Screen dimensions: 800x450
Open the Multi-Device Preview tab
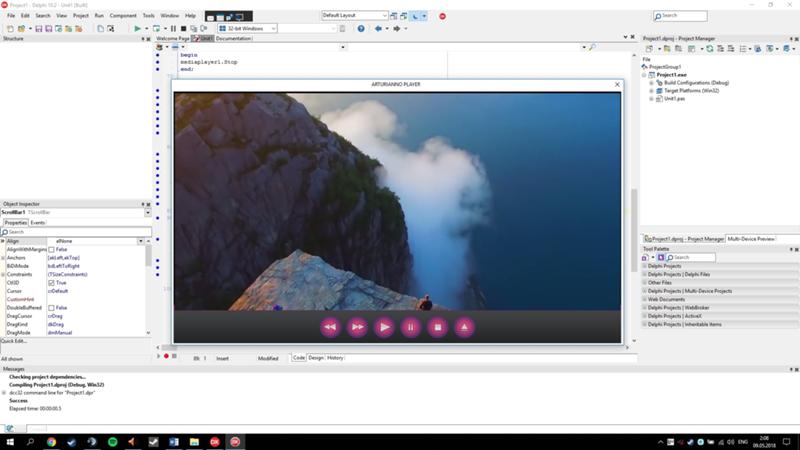point(751,239)
